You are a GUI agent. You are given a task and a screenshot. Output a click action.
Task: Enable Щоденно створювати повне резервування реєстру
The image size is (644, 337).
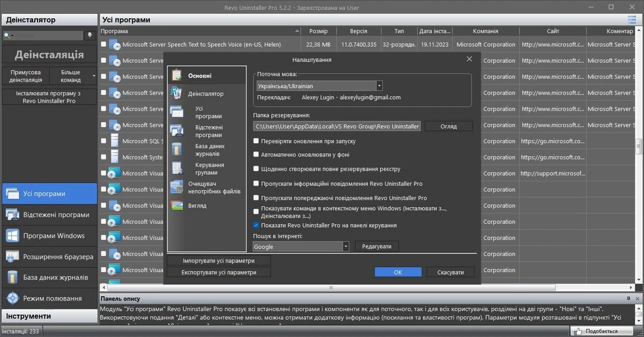coord(257,169)
